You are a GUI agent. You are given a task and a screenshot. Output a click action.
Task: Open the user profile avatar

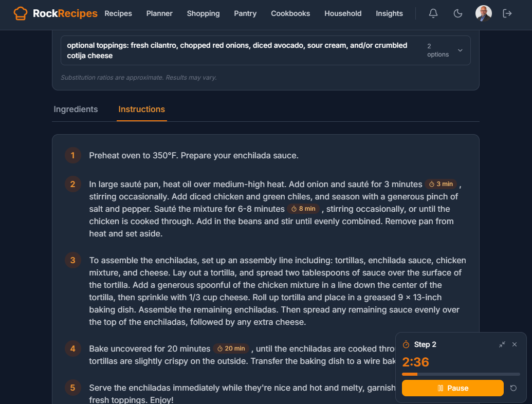click(483, 13)
